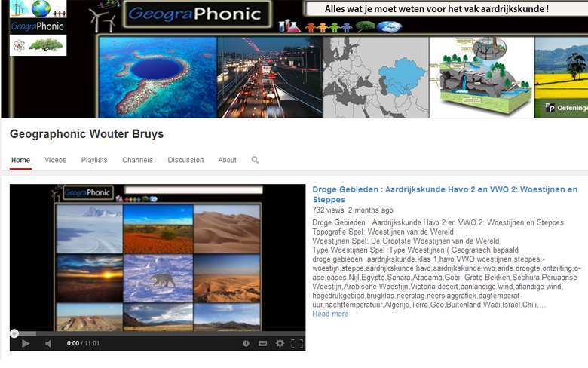Open the Droge Gebieden video title link
Viewport: 588px width, 368px height.
click(445, 195)
